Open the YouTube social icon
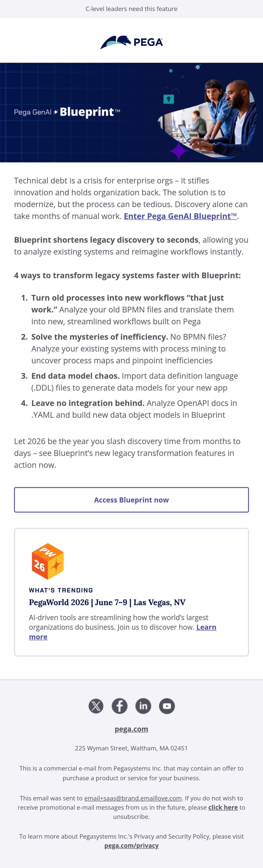The width and height of the screenshot is (263, 868). pos(167,706)
